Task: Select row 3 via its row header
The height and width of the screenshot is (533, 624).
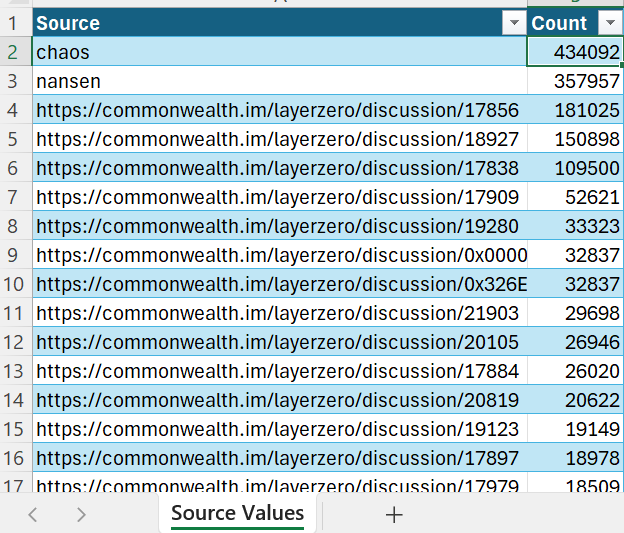Action: 16,81
